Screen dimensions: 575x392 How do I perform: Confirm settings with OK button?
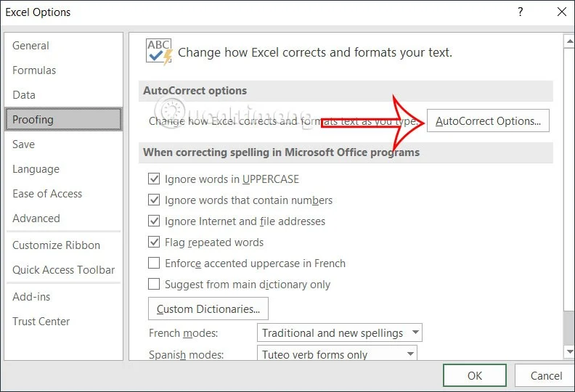[x=475, y=375]
